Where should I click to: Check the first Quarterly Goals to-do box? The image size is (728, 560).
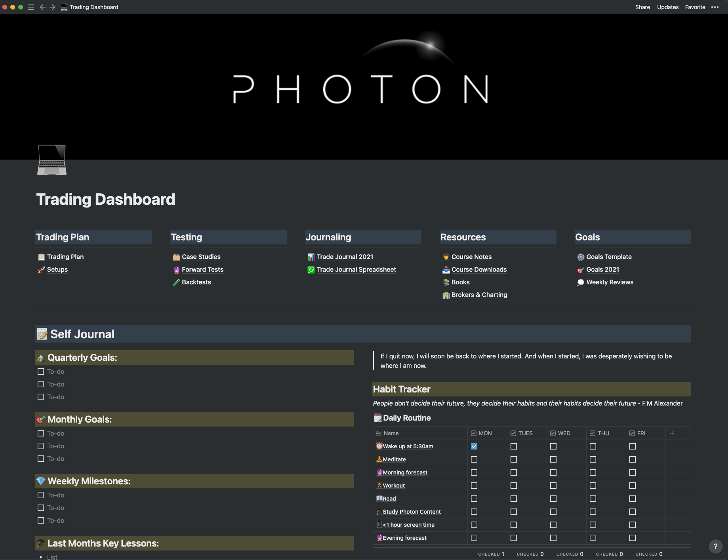(41, 371)
